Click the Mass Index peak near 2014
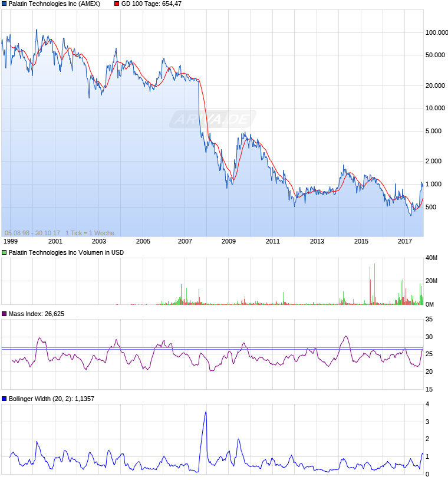 (346, 337)
